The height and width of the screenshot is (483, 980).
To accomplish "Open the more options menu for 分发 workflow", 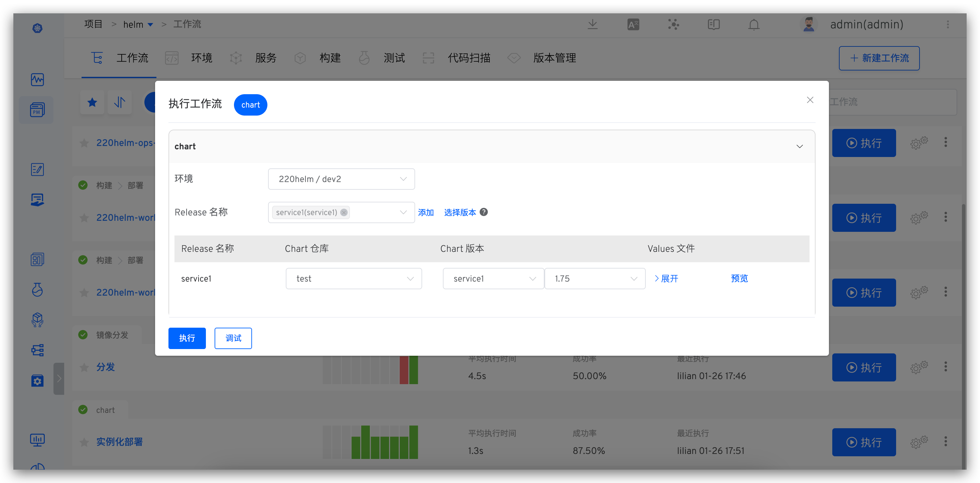I will tap(945, 367).
